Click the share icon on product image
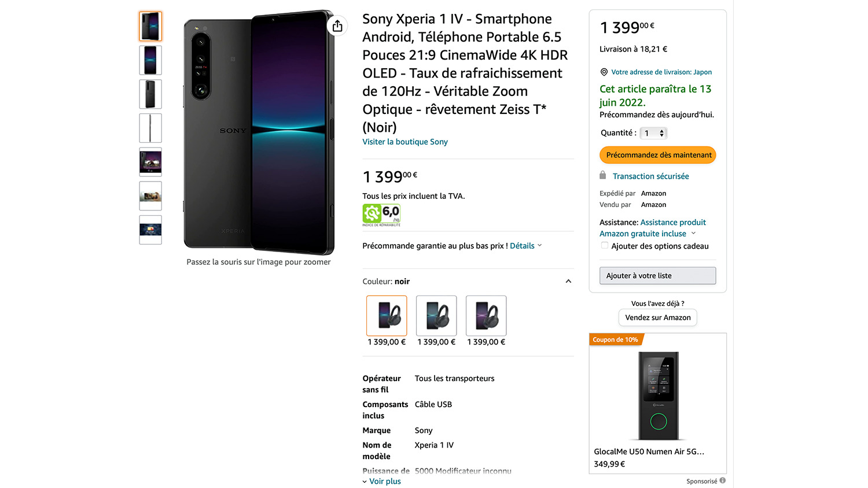Viewport: 868px width, 488px height. pyautogui.click(x=337, y=26)
